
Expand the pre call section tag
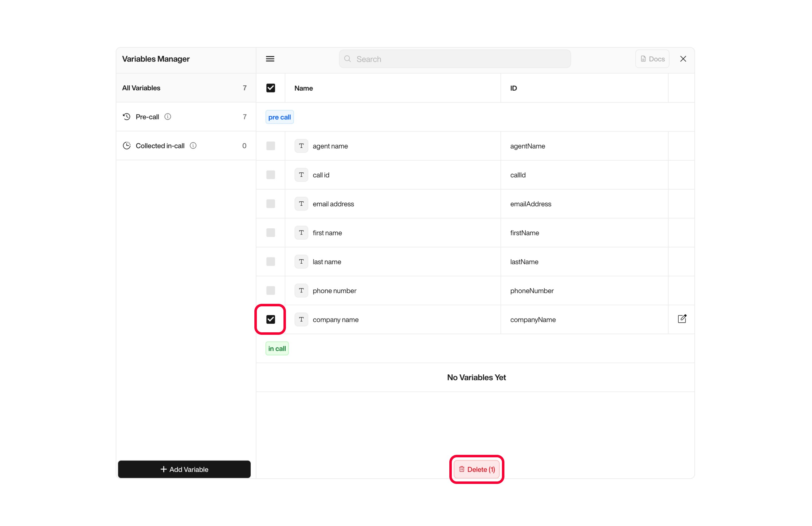279,117
